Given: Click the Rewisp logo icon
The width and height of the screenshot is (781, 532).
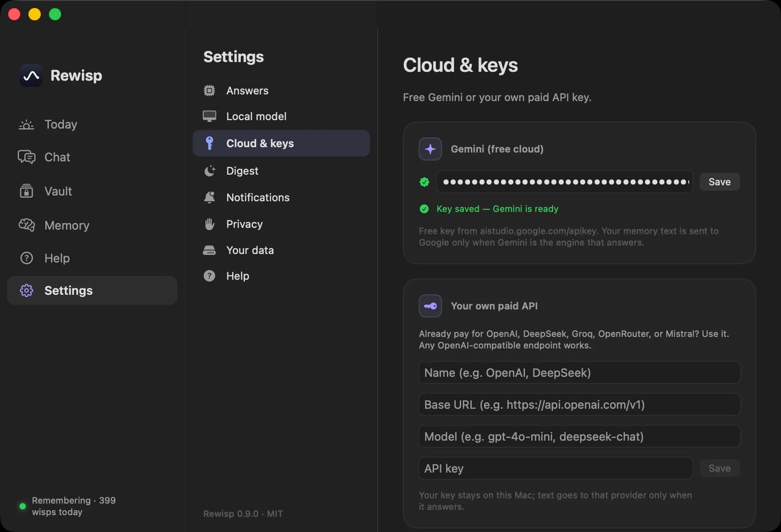Looking at the screenshot, I should 31,75.
